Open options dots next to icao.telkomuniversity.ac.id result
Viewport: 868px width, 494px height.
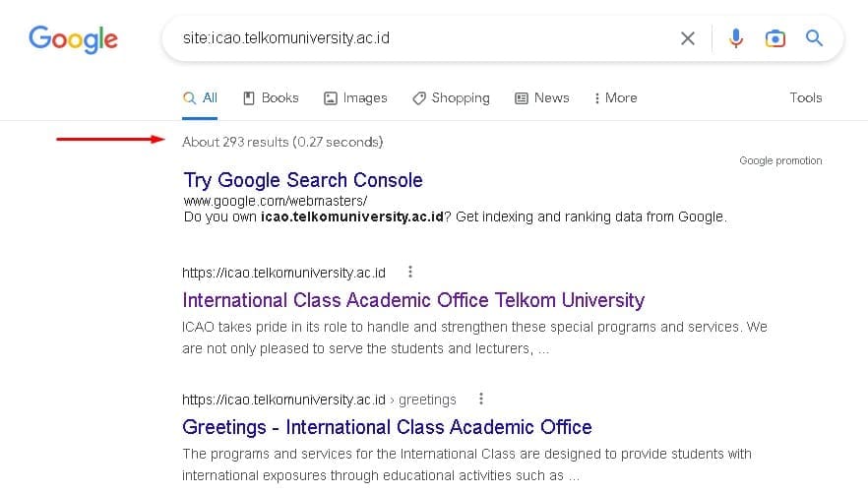pos(409,272)
